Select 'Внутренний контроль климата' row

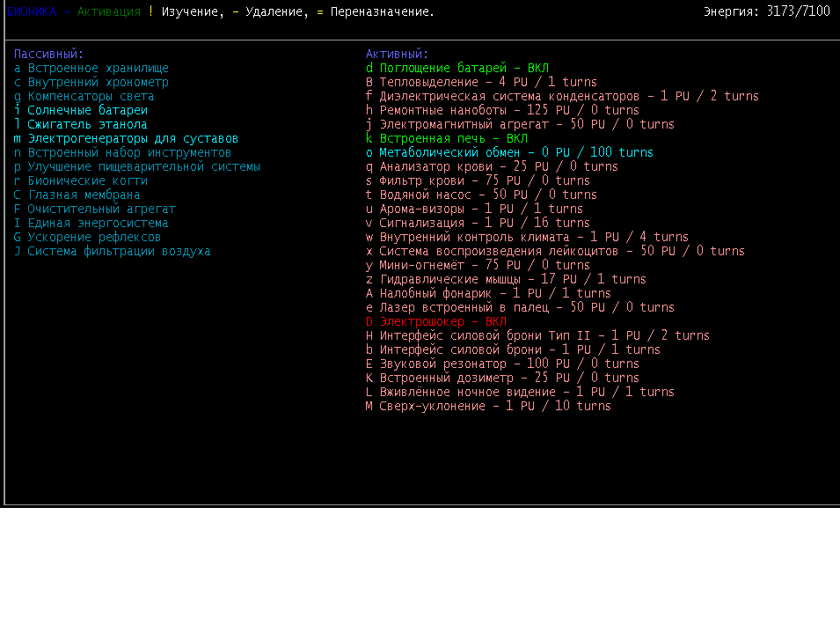527,237
